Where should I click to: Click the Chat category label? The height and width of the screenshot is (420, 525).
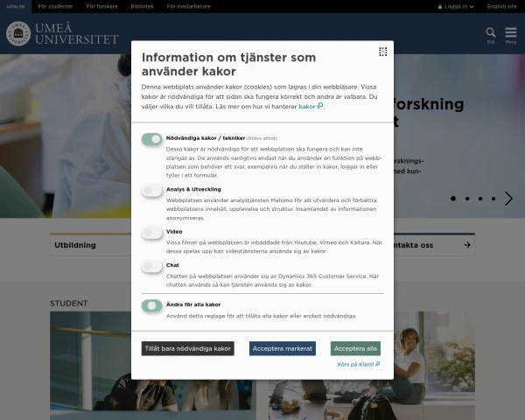[x=172, y=265]
